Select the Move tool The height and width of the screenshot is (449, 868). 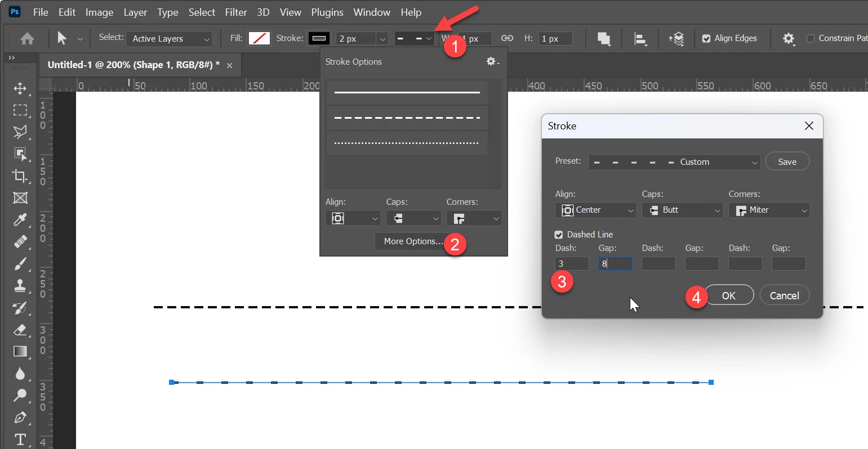20,88
